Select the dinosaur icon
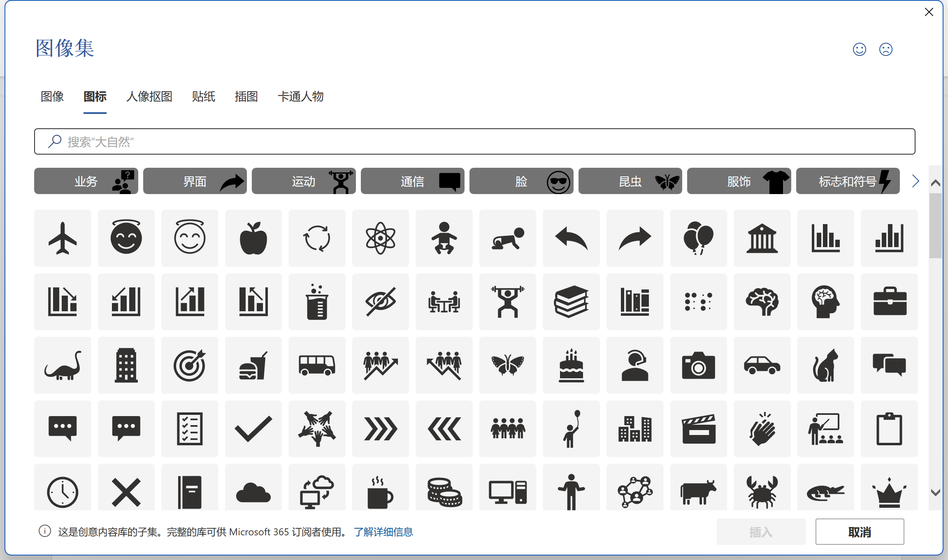Screen dimensions: 948x560 pyautogui.click(x=63, y=365)
